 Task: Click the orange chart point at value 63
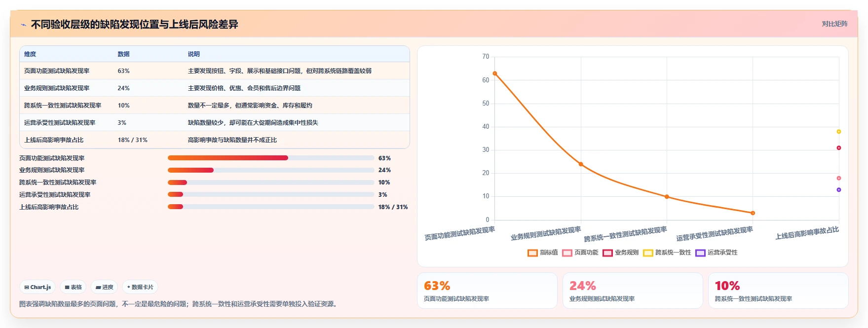click(x=495, y=73)
